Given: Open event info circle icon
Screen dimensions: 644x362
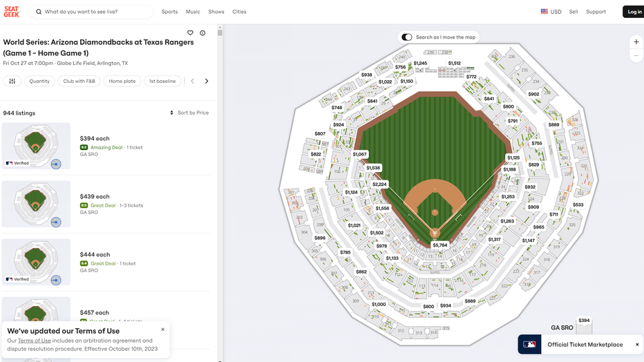Looking at the screenshot, I should [202, 32].
